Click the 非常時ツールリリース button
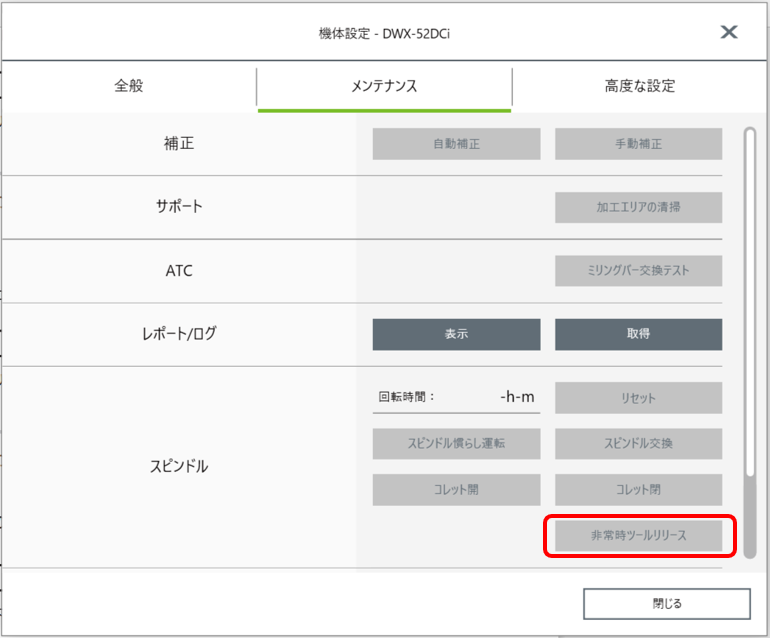 [638, 535]
